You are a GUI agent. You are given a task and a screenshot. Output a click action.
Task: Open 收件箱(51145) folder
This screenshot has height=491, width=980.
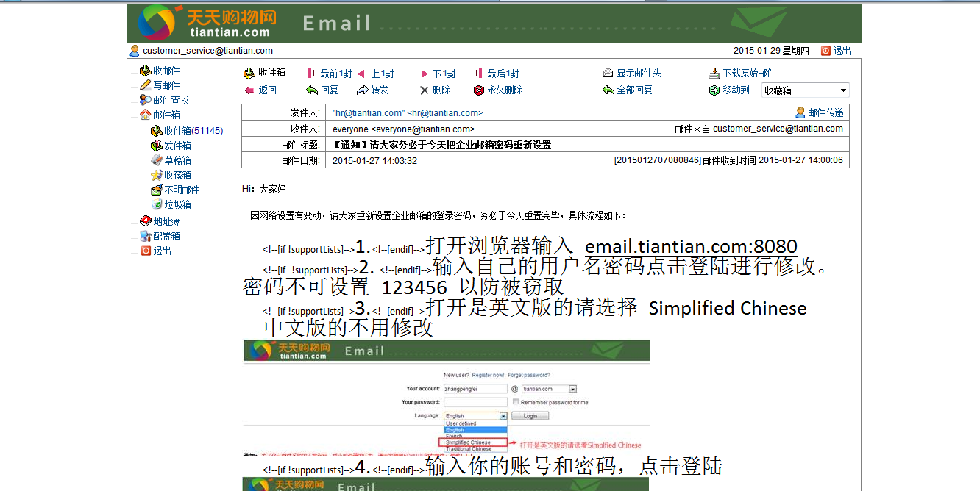193,131
